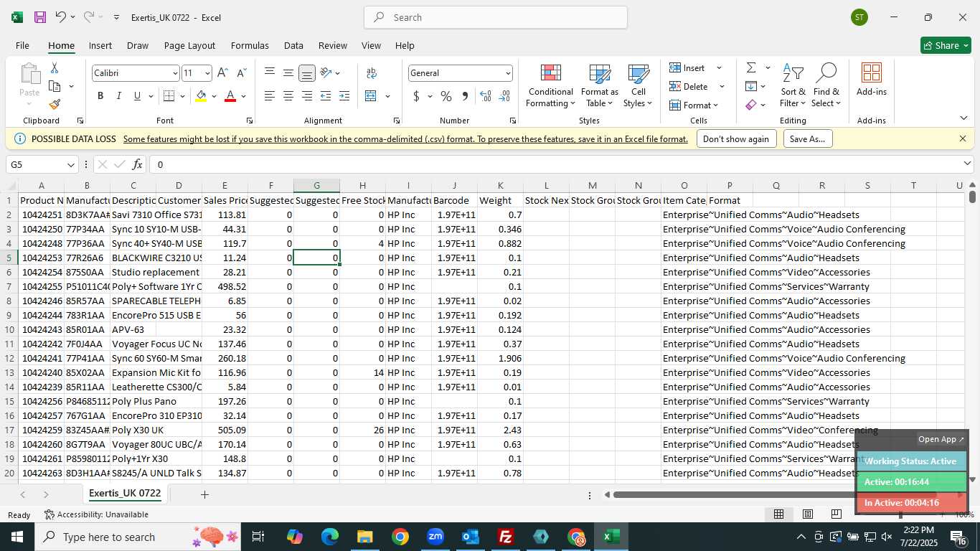
Task: Click the Share button
Action: 946,45
